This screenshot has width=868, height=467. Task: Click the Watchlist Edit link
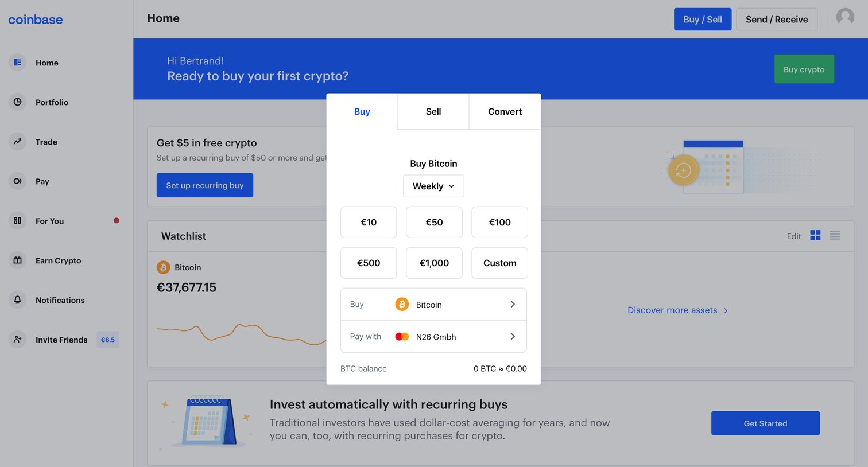(794, 236)
